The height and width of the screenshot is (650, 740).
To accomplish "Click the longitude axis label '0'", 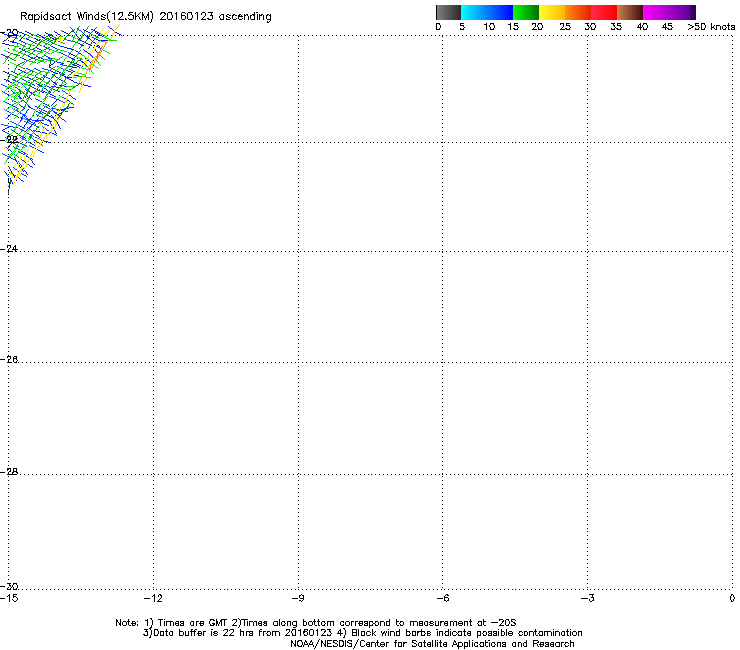I will click(x=732, y=599).
